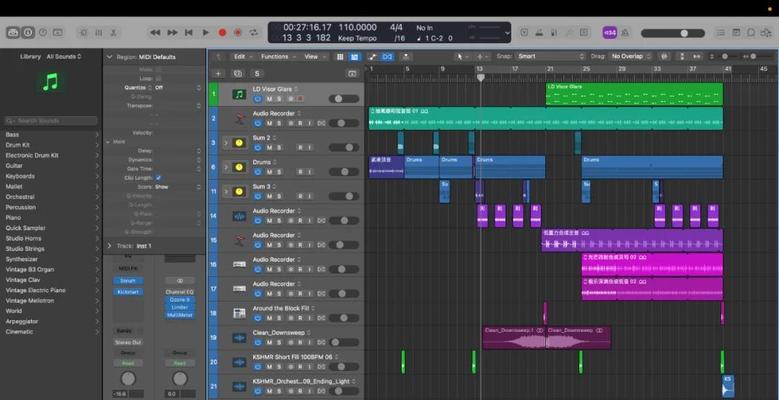
Task: Fast forward the transport
Action: tap(172, 33)
